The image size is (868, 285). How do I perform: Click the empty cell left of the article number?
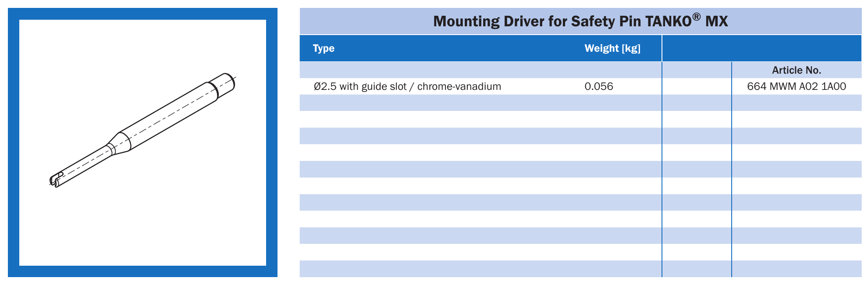[x=697, y=86]
